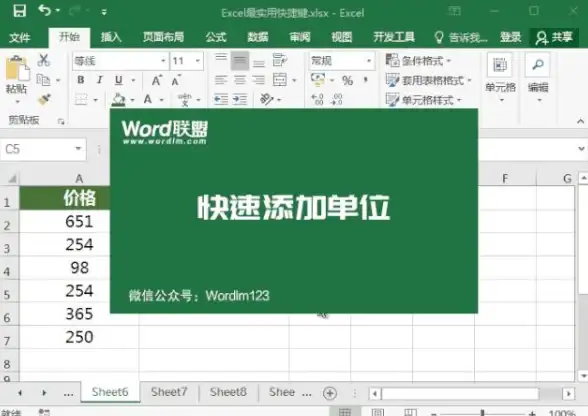588x416 pixels.
Task: Open the font size 11 dropdown
Action: coord(198,61)
